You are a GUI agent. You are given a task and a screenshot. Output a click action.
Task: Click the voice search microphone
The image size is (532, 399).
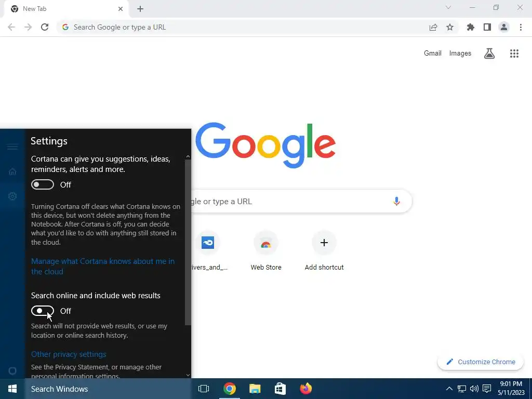(396, 201)
